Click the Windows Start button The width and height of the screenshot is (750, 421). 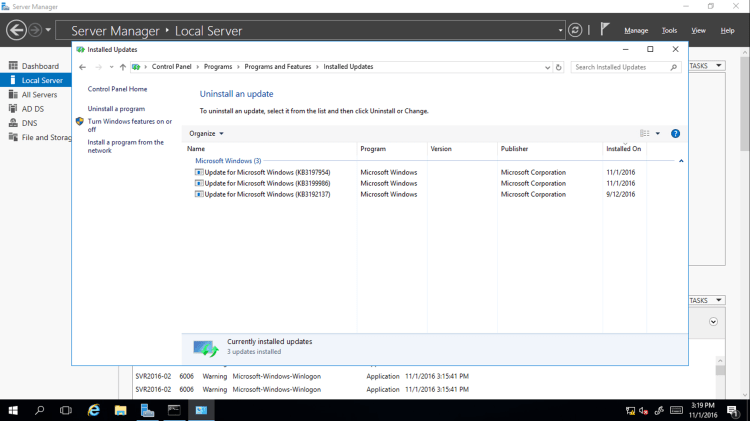pos(14,410)
